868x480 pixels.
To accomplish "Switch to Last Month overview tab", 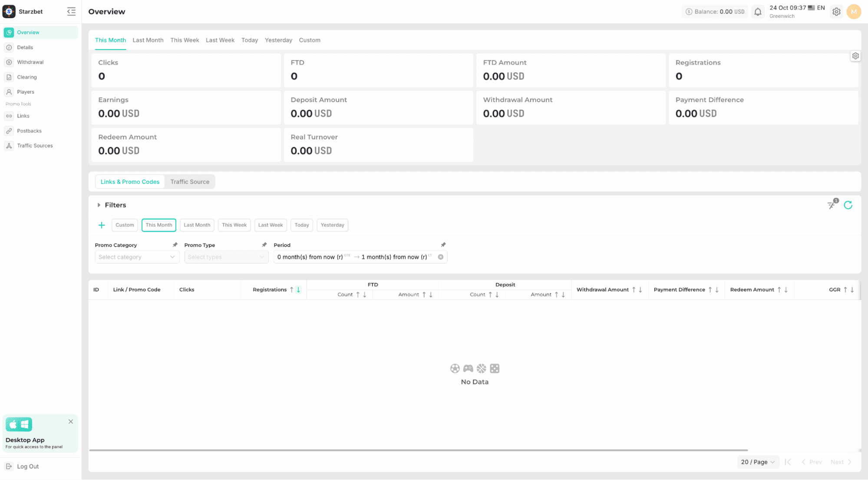I will tap(148, 40).
